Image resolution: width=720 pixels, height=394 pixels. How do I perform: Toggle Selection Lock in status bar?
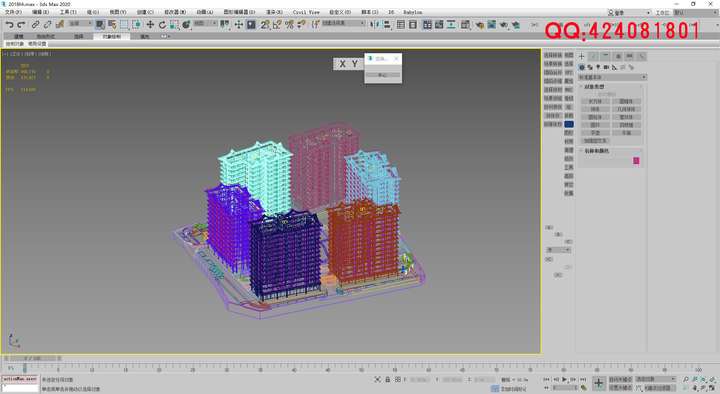coord(388,380)
